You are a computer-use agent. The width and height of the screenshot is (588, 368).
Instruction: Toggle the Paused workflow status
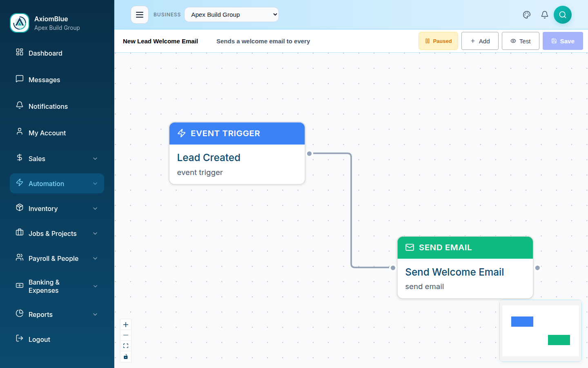tap(438, 41)
